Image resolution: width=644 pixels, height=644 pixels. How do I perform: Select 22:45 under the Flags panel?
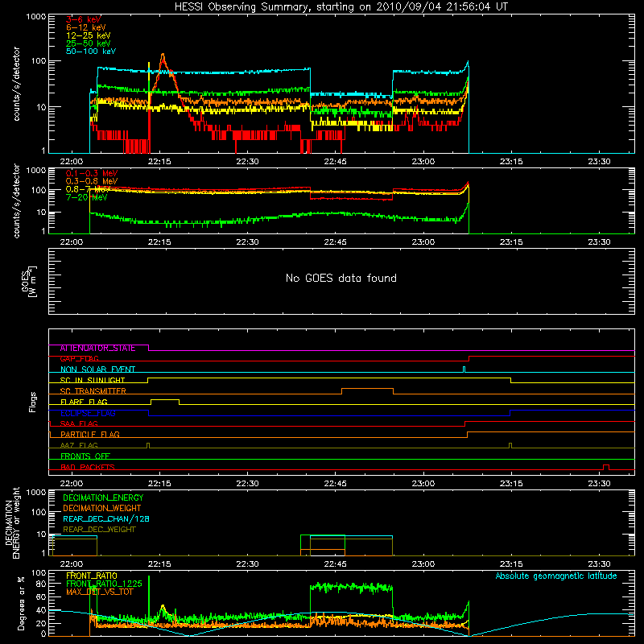click(335, 484)
